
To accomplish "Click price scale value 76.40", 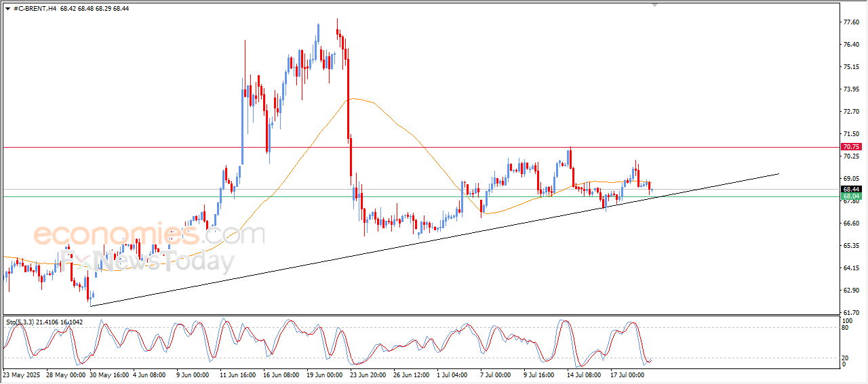I will point(850,45).
